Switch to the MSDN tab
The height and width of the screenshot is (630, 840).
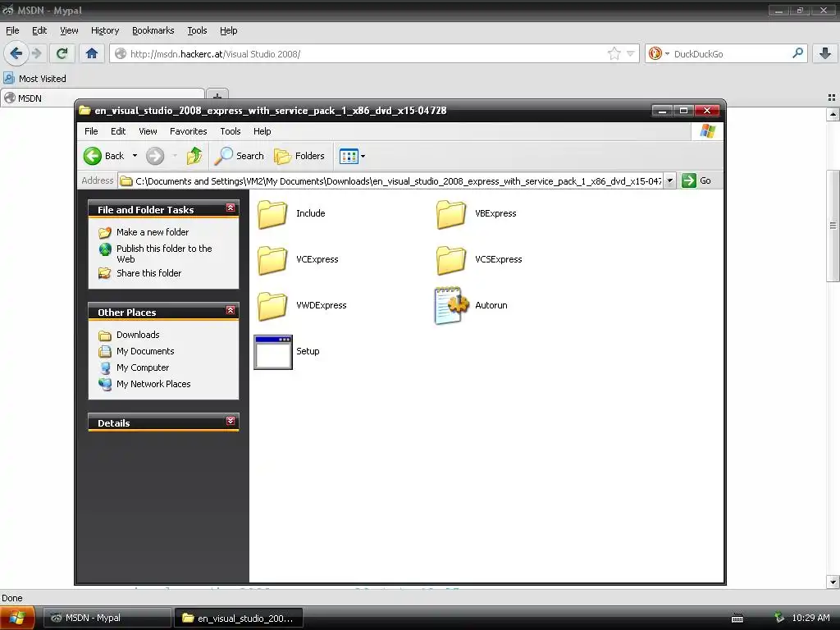(x=102, y=98)
